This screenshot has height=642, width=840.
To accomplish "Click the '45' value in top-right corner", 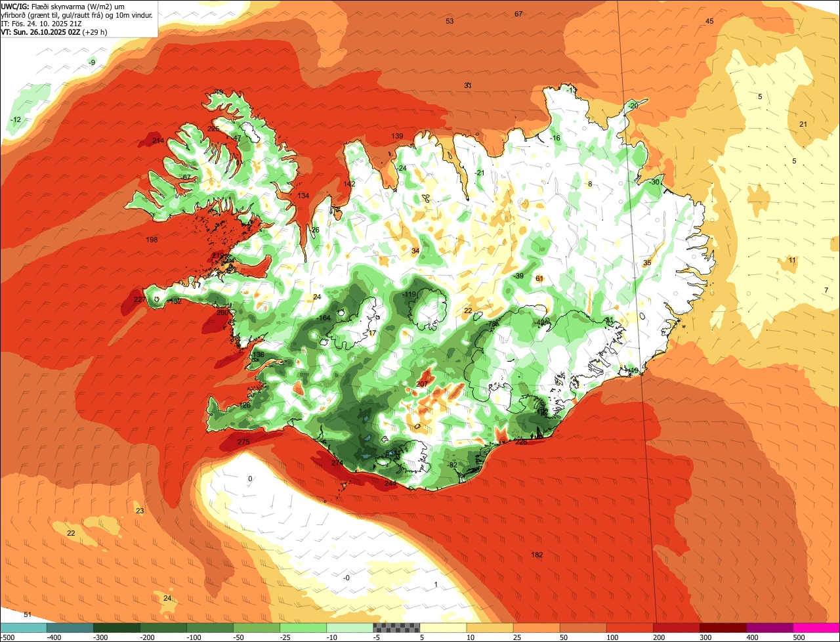I will [x=709, y=21].
